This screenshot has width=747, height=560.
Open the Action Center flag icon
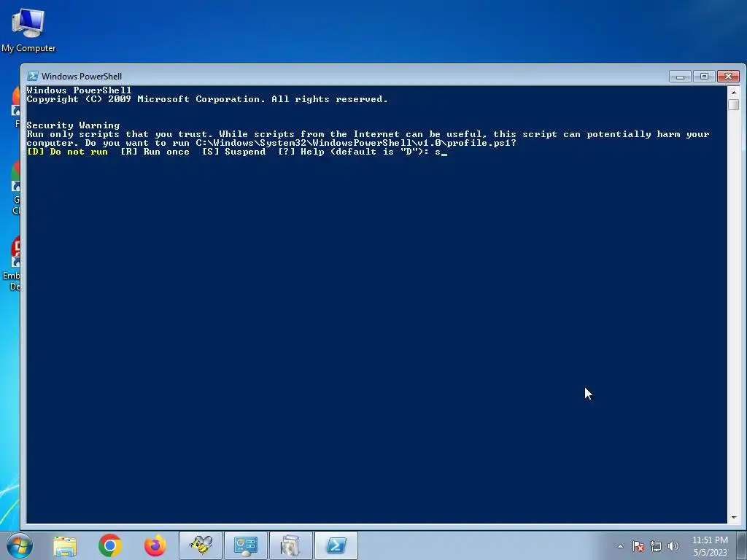(638, 546)
